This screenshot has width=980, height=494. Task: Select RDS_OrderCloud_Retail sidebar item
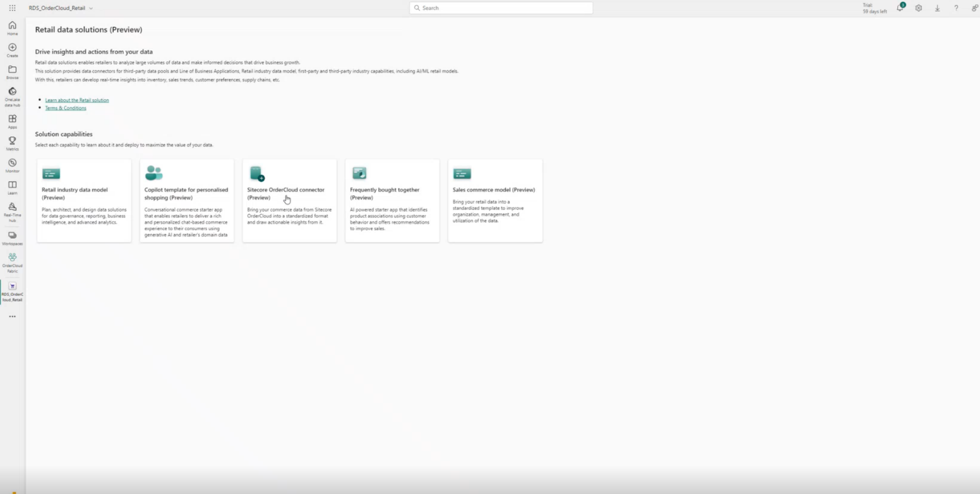click(13, 292)
